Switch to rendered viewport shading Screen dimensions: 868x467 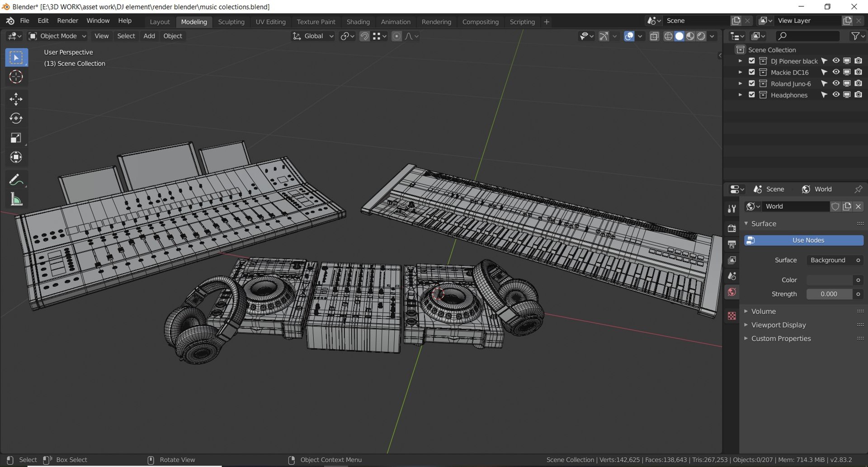click(x=701, y=36)
